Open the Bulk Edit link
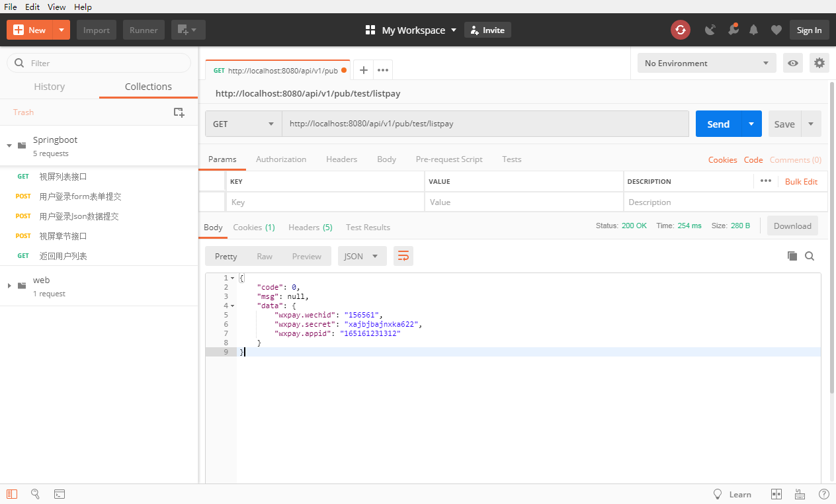 pos(801,181)
